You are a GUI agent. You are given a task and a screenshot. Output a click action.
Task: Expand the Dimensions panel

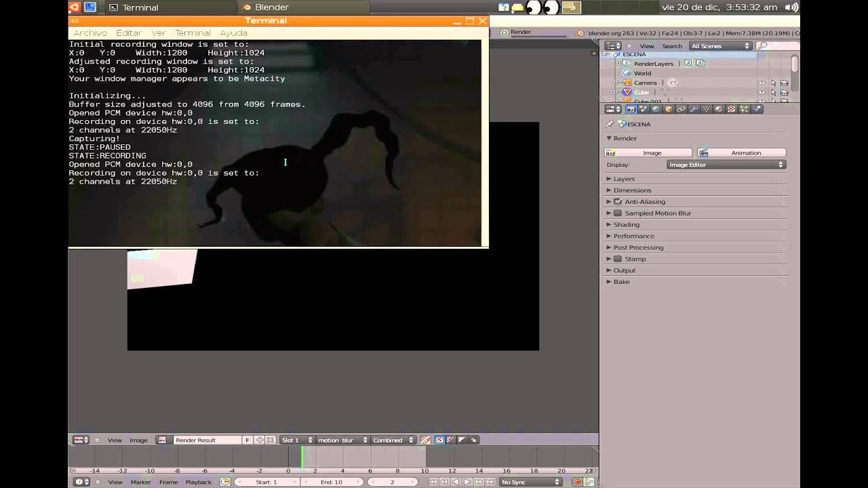pyautogui.click(x=632, y=190)
